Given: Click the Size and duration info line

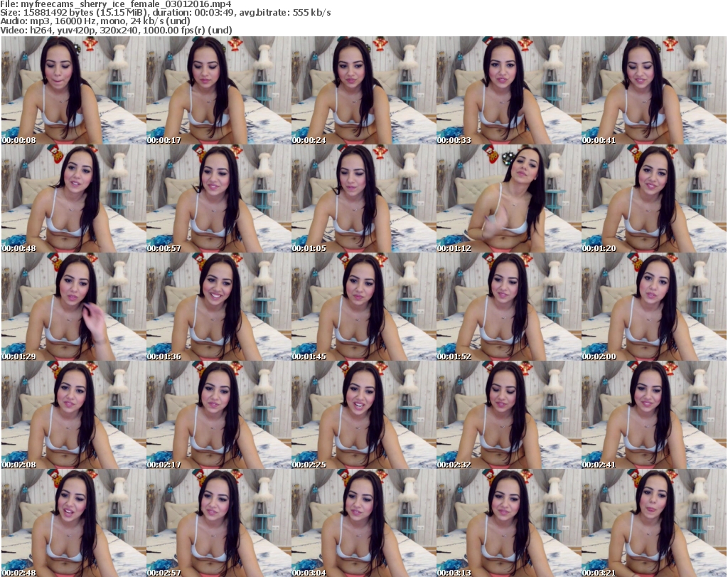Looking at the screenshot, I should [x=165, y=13].
